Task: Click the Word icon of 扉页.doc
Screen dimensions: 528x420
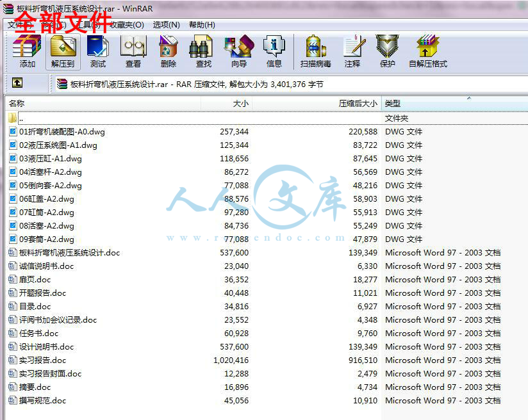Action: [x=13, y=279]
